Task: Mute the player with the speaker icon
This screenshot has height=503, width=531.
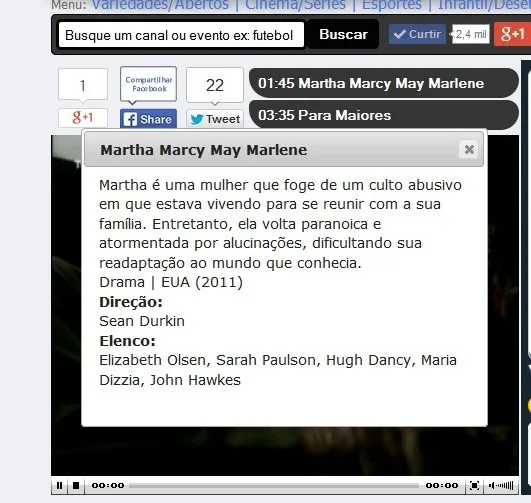Action: coord(492,486)
